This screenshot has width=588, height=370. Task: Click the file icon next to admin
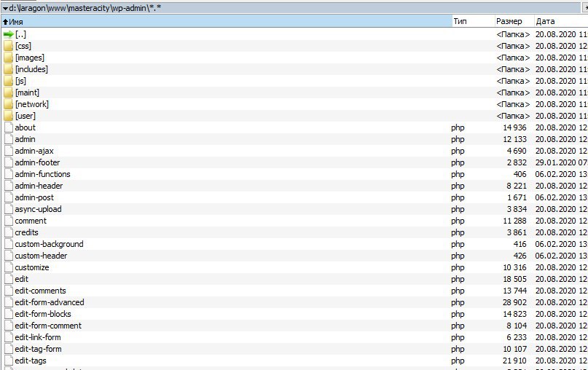pos(9,139)
